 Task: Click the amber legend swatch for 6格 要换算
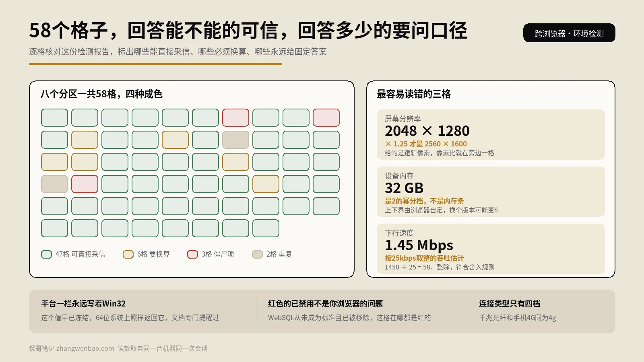(128, 254)
